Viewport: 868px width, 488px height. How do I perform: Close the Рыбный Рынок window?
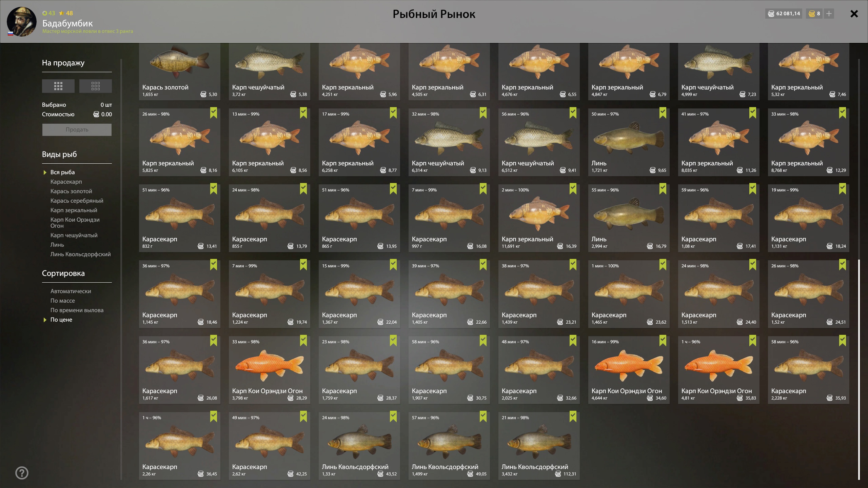click(854, 14)
